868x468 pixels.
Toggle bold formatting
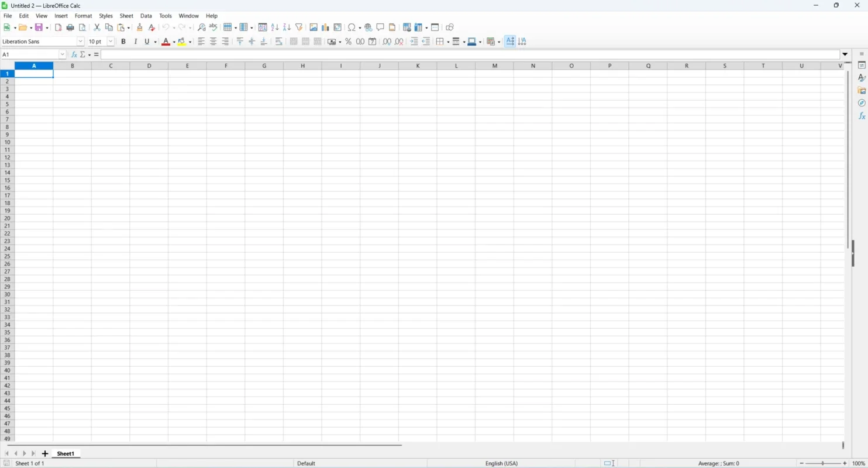click(x=123, y=42)
